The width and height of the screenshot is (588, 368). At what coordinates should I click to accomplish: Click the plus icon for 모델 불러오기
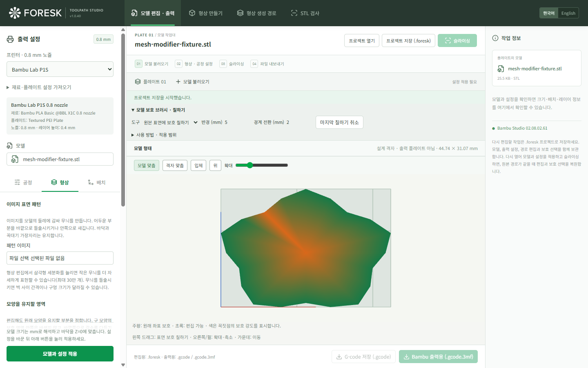point(178,82)
